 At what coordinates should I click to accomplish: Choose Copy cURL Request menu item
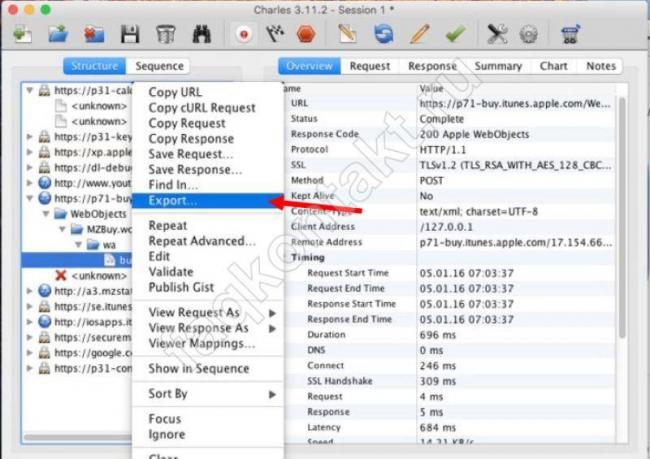click(x=208, y=108)
